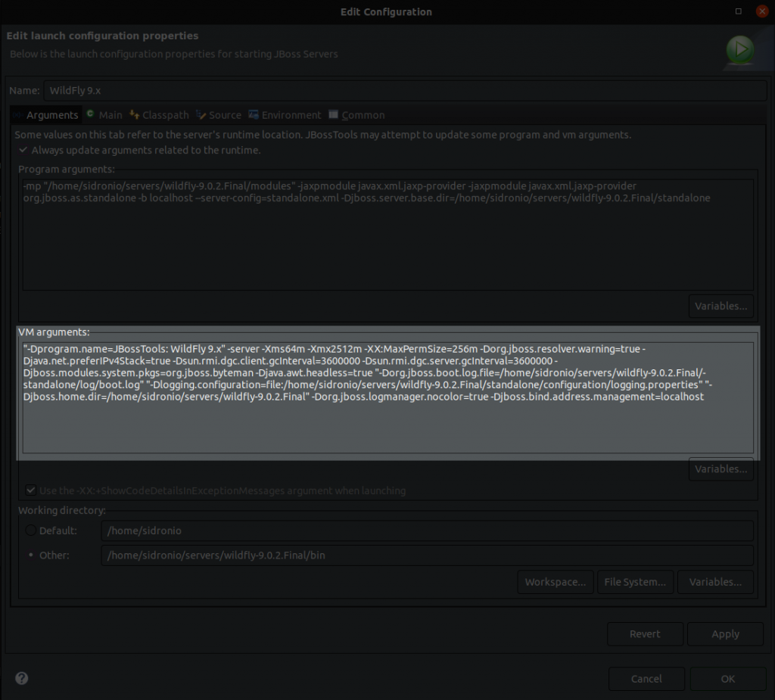
Task: Click the Other working directory path field
Action: [x=427, y=555]
